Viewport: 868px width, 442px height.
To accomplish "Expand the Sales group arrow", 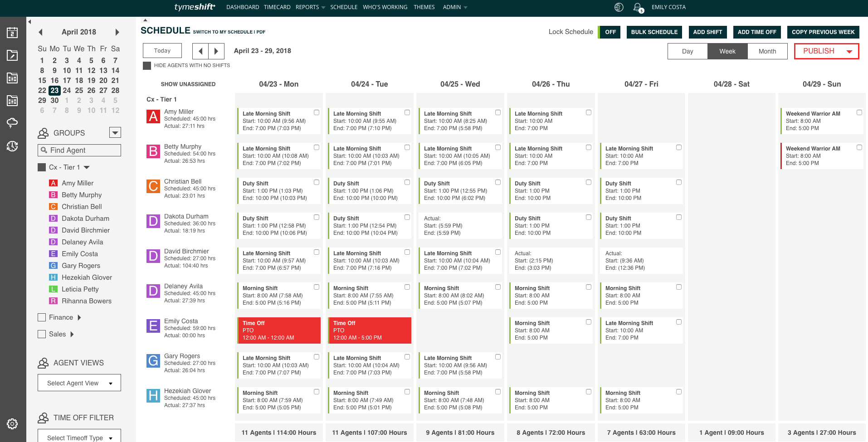I will point(72,334).
